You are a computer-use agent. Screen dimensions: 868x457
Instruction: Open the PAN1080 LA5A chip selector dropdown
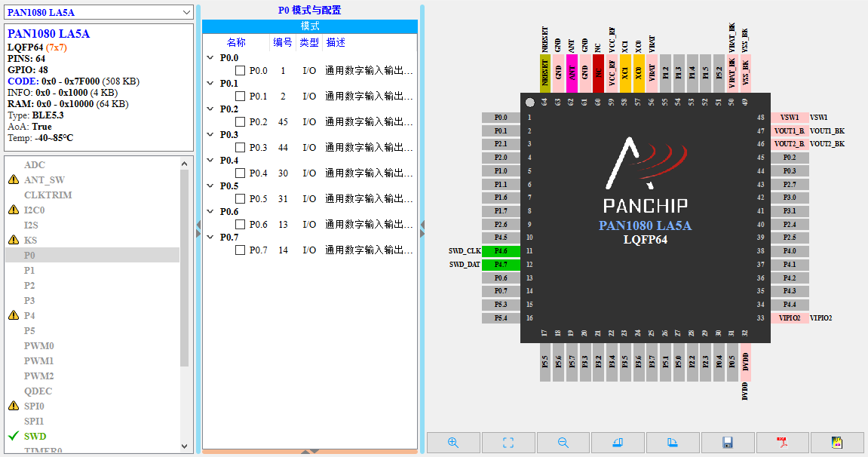(99, 12)
